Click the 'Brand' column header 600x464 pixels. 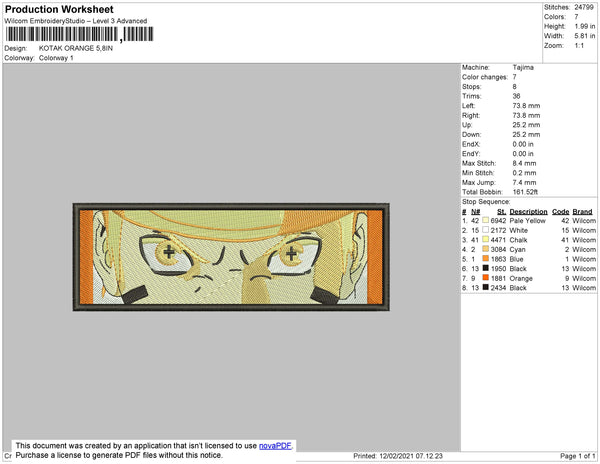tap(582, 212)
